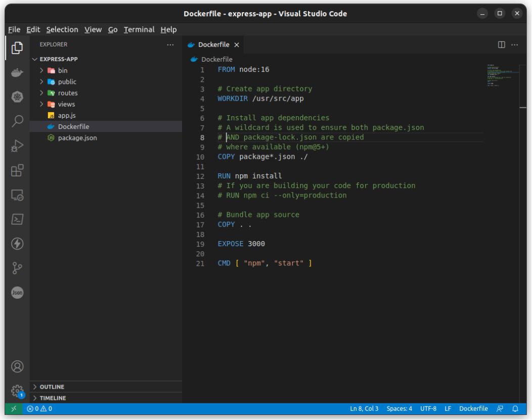
Task: Click the Thunder Client lightning icon
Action: point(17,243)
